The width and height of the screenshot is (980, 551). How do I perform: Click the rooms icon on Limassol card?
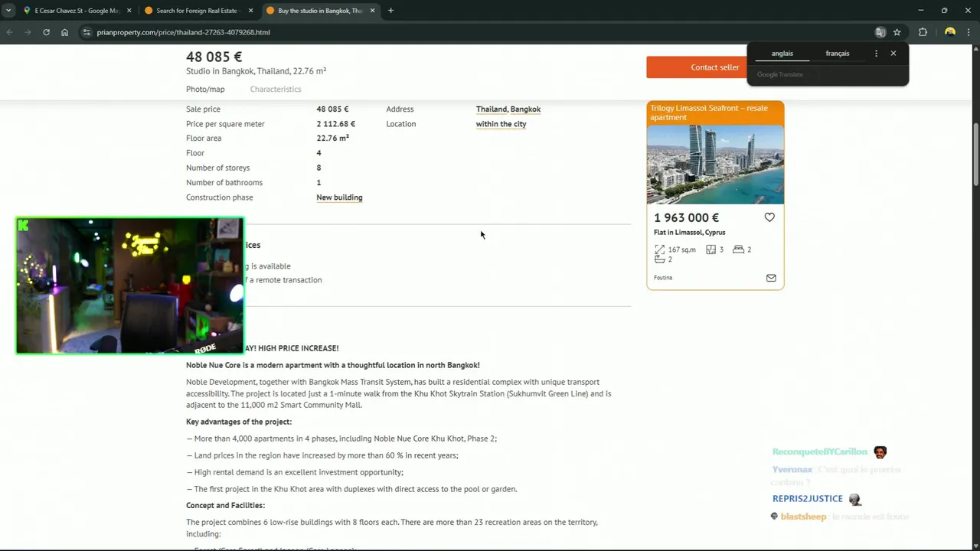point(710,249)
